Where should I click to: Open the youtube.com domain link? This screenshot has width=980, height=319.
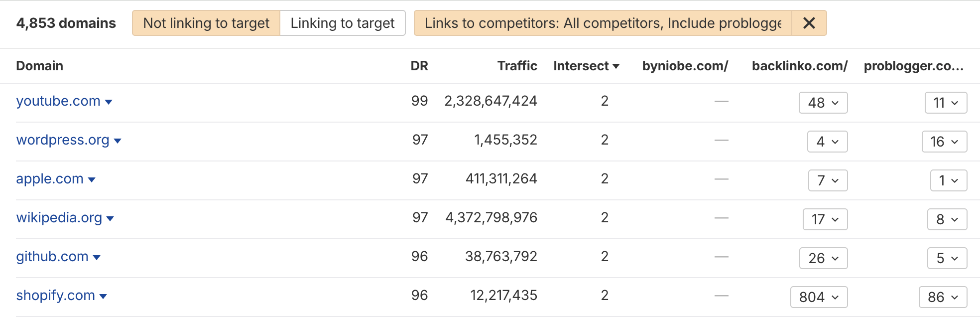[58, 101]
